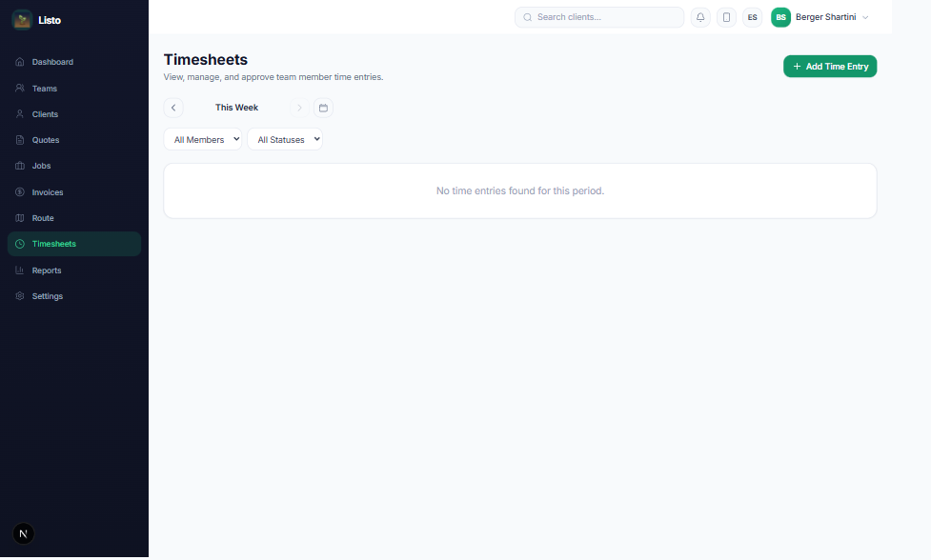The height and width of the screenshot is (560, 931).
Task: Open the All Members filter dropdown
Action: [203, 139]
